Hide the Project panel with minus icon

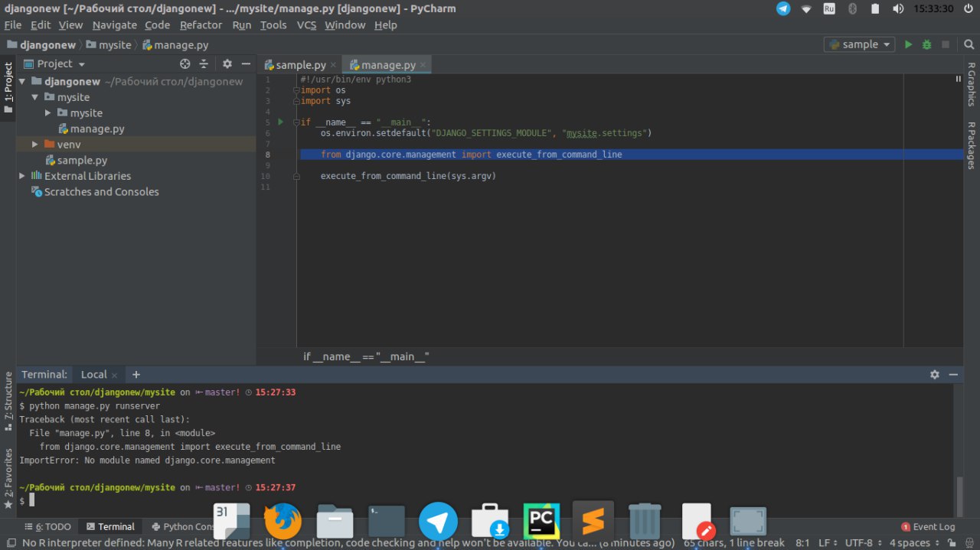(246, 64)
